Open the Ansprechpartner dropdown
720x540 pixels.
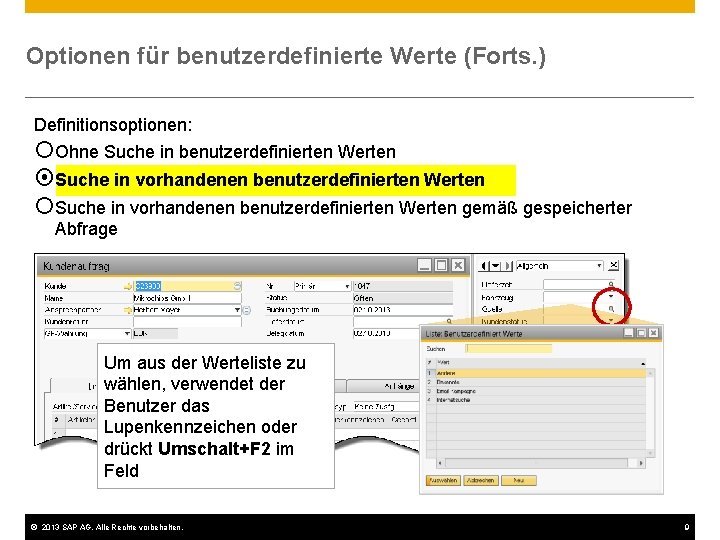click(237, 310)
